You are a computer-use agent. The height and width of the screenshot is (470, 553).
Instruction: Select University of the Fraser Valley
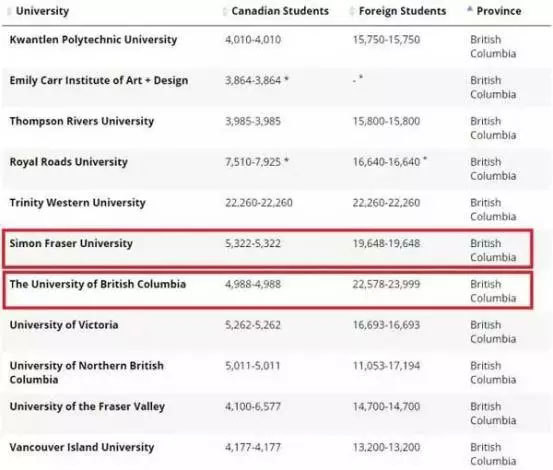[x=87, y=407]
